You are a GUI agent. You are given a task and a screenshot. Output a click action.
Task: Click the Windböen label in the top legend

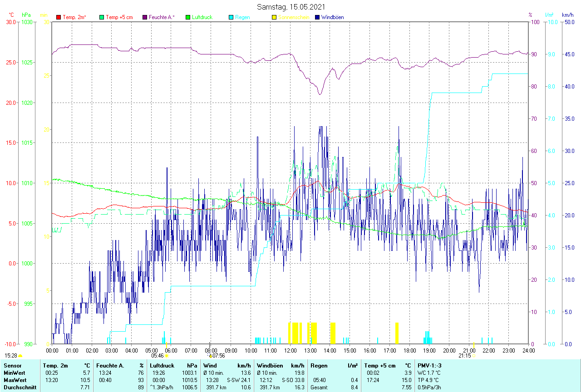(x=332, y=17)
